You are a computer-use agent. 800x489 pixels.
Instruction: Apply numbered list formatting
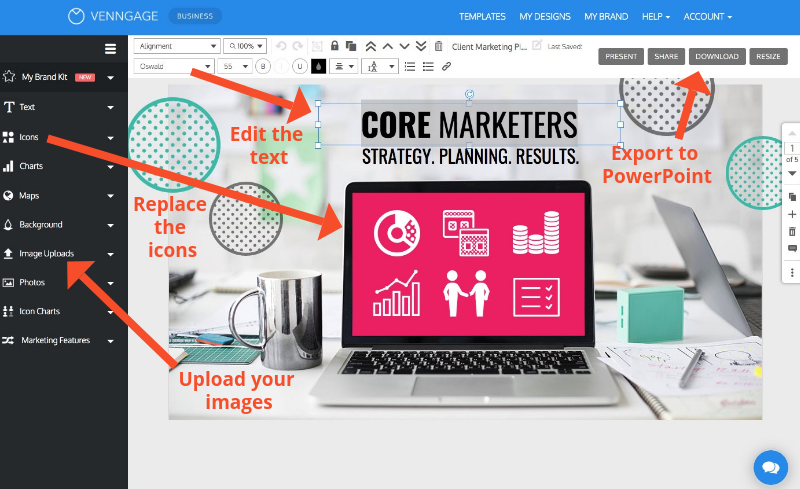coord(410,66)
